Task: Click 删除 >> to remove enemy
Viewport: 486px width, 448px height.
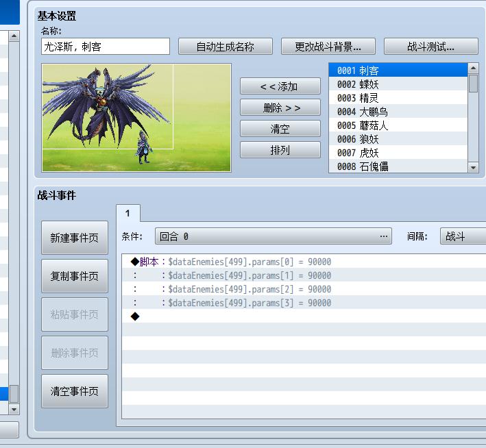Action: 280,108
